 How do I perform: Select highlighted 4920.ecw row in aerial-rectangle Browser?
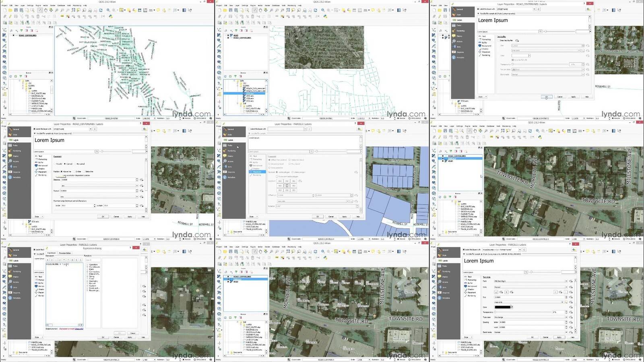(x=244, y=93)
